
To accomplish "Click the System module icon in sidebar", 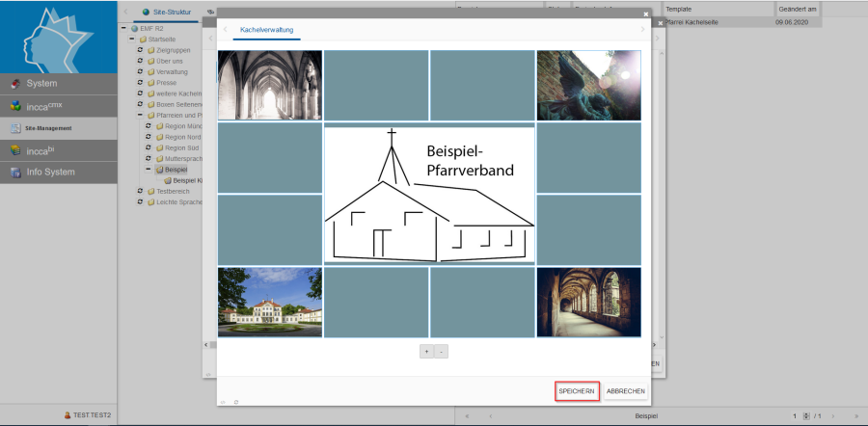I will 15,84.
